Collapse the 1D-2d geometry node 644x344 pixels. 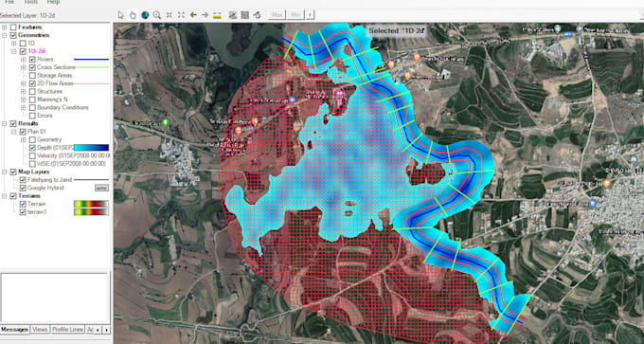click(x=14, y=51)
